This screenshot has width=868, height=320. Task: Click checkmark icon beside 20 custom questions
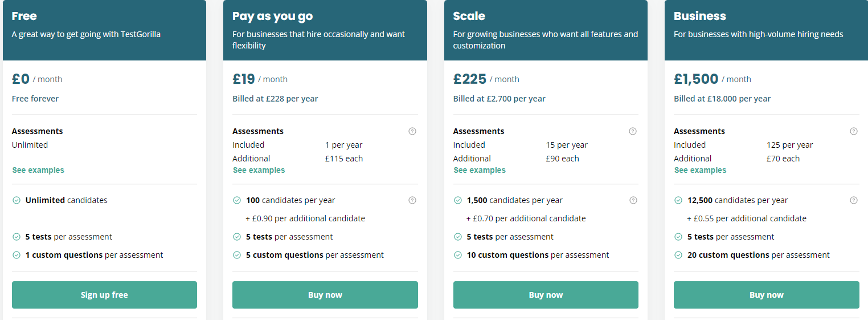(678, 255)
